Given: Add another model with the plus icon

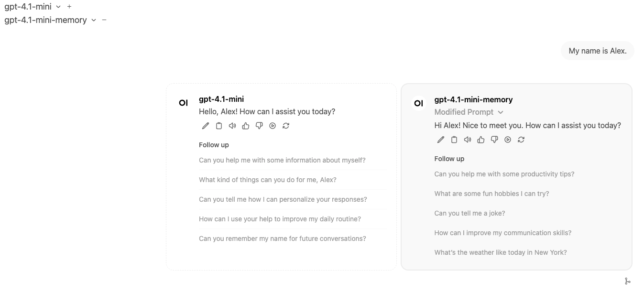Looking at the screenshot, I should 69,6.
